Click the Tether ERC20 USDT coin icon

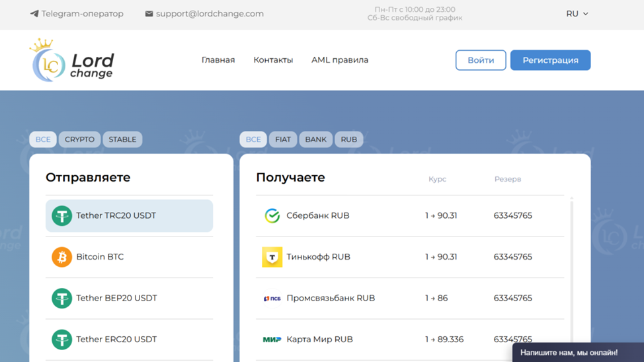click(x=61, y=340)
